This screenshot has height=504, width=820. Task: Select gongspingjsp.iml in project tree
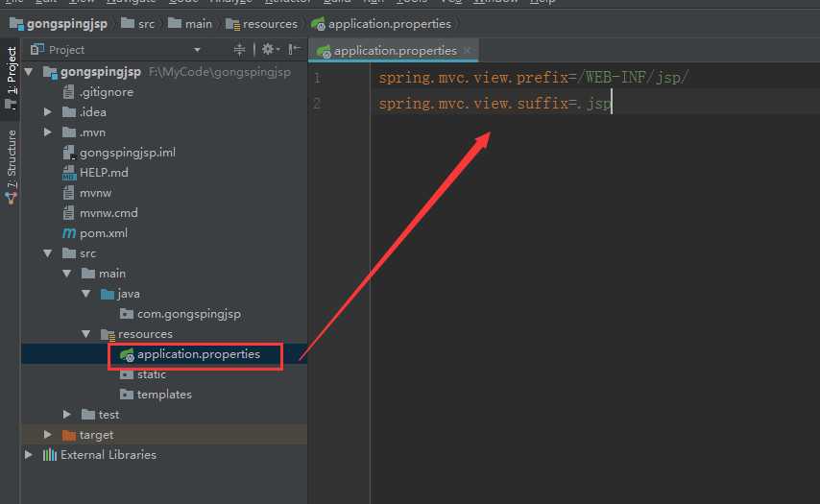[127, 153]
